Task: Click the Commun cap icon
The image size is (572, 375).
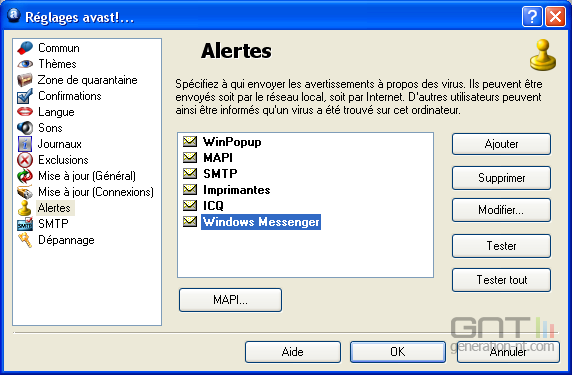Action: tap(25, 48)
